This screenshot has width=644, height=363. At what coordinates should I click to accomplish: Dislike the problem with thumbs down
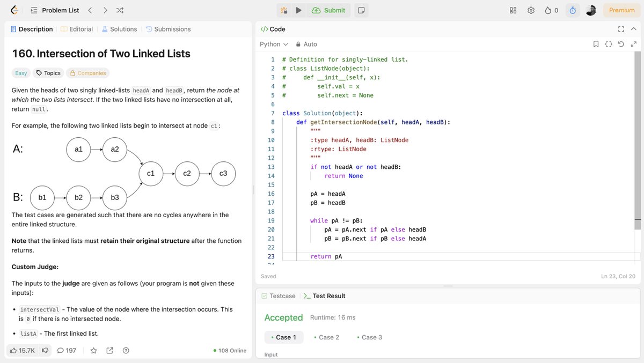[x=46, y=351]
